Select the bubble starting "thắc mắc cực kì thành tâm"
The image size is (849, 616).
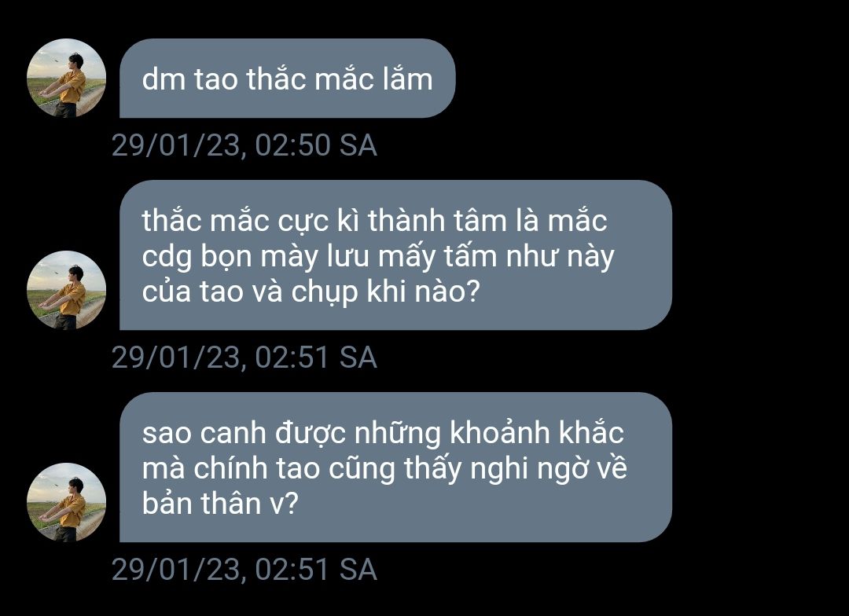(395, 255)
